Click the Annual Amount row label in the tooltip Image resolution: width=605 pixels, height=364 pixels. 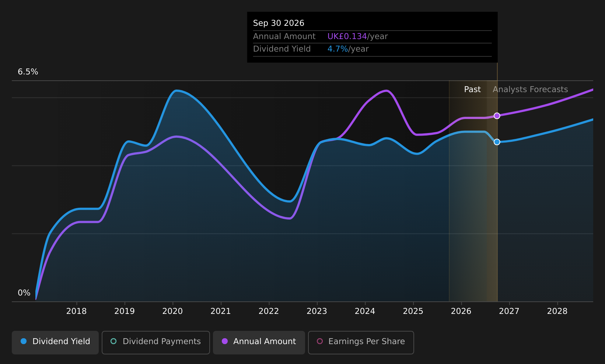tap(284, 36)
